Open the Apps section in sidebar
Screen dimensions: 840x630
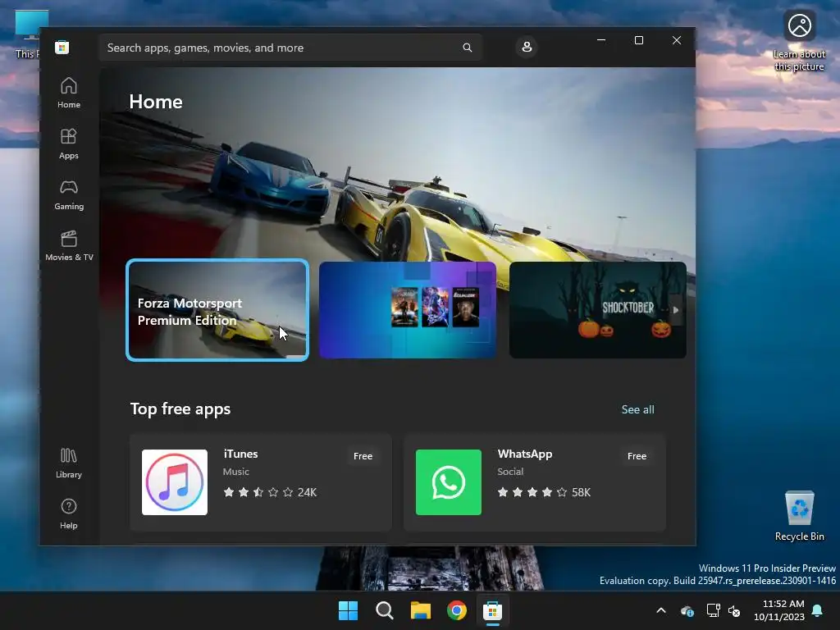69,144
